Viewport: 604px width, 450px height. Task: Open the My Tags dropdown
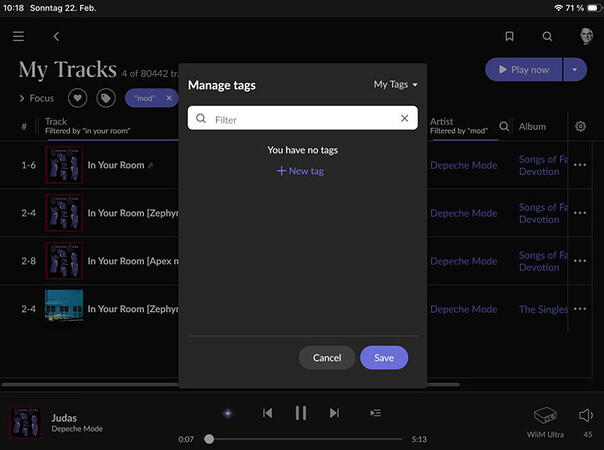(x=395, y=85)
